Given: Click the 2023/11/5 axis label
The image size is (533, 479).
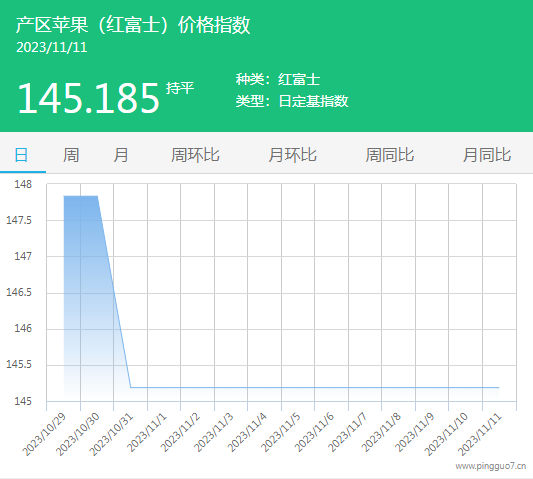Looking at the screenshot, I should pyautogui.click(x=281, y=432).
